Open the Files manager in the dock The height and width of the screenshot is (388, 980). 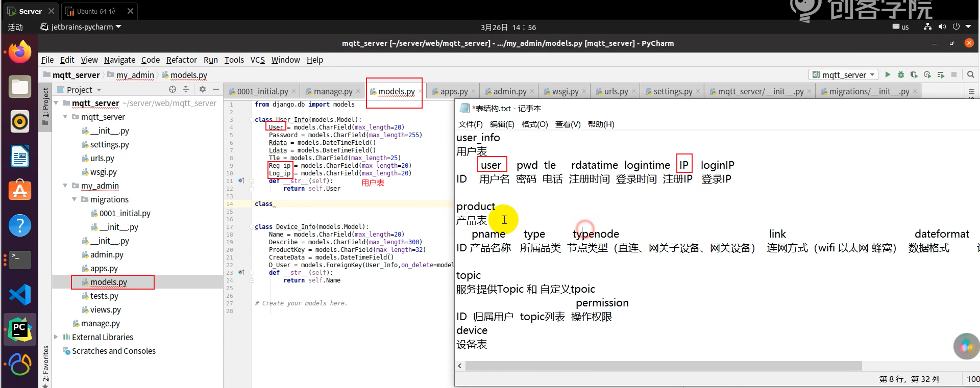point(20,87)
